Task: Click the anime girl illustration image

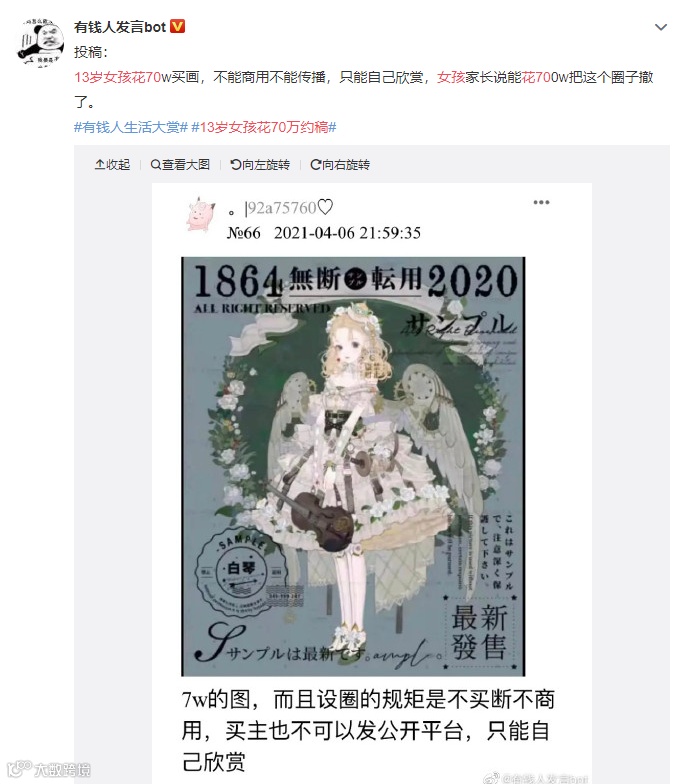Action: point(353,466)
